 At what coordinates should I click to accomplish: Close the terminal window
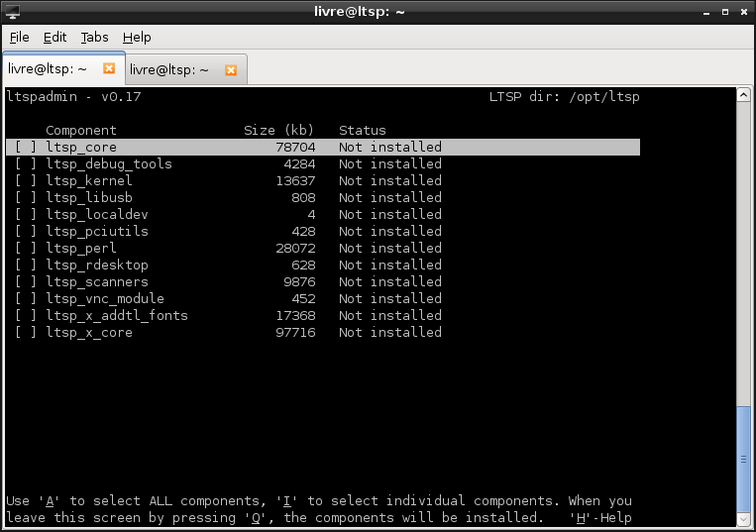[744, 12]
